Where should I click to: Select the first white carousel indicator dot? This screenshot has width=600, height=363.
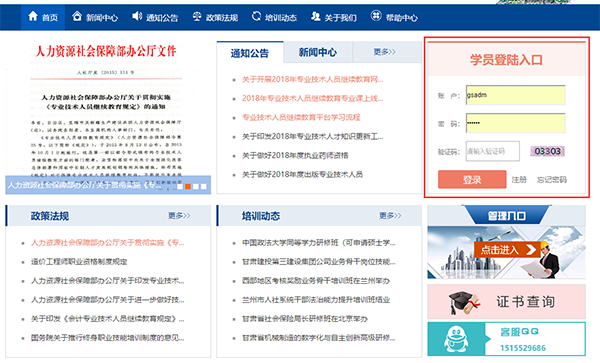180,186
